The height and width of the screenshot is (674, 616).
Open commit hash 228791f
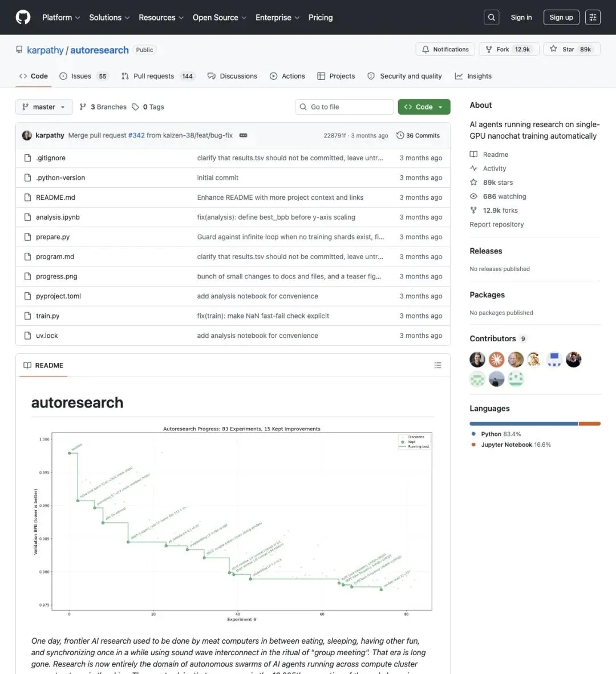pos(335,135)
